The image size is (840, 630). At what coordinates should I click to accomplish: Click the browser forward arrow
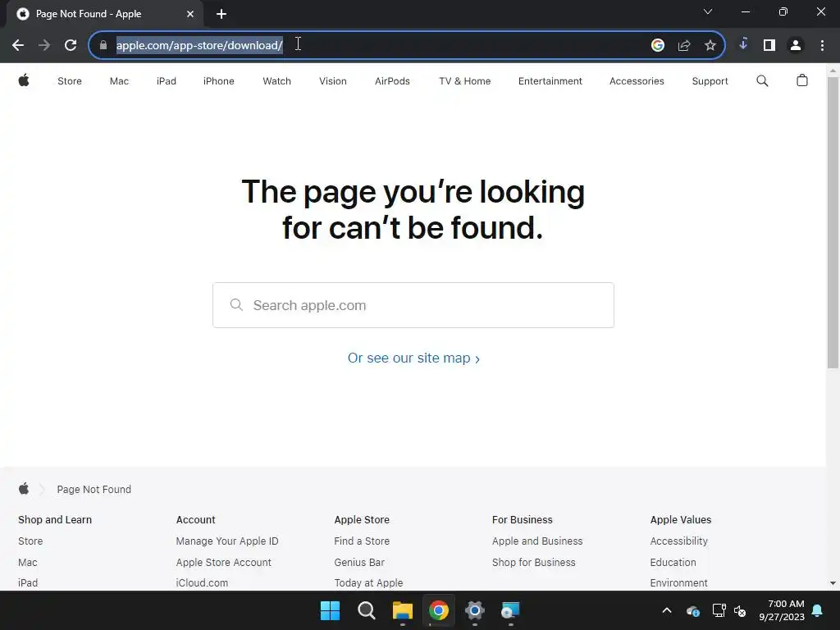[x=44, y=45]
